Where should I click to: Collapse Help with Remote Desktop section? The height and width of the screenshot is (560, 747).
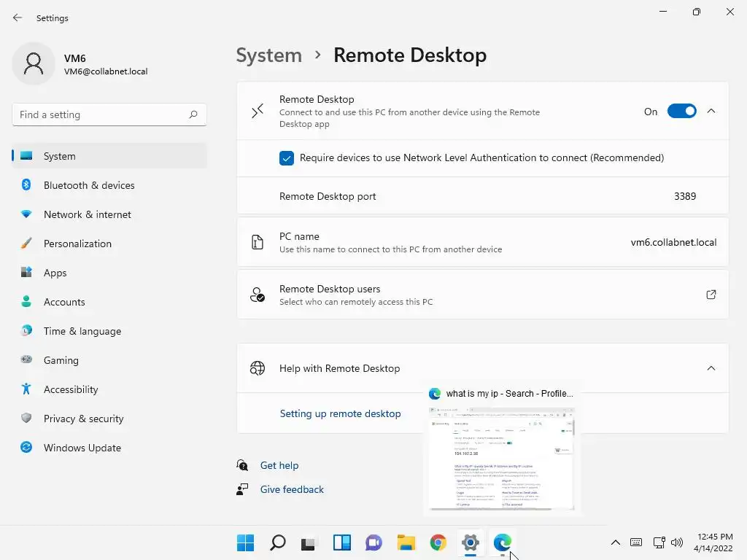pyautogui.click(x=711, y=368)
